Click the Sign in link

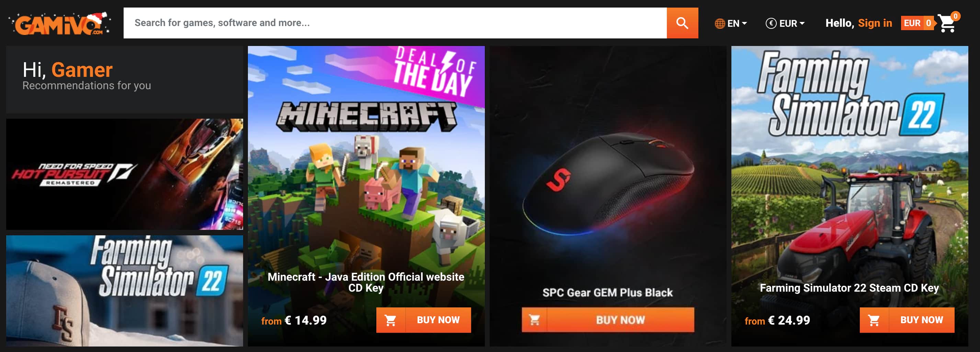pos(875,23)
